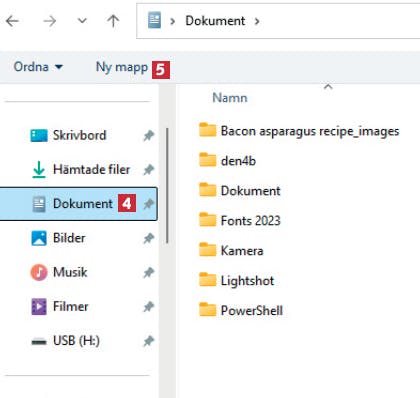Click the document icon in address bar
Viewport: 420px width, 398px height.
point(154,20)
